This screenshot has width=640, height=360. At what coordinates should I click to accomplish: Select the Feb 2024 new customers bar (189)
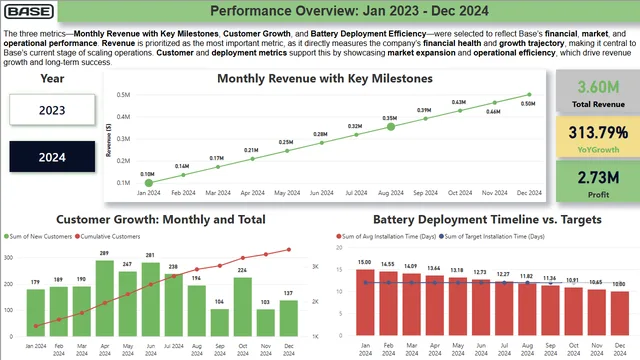click(59, 311)
